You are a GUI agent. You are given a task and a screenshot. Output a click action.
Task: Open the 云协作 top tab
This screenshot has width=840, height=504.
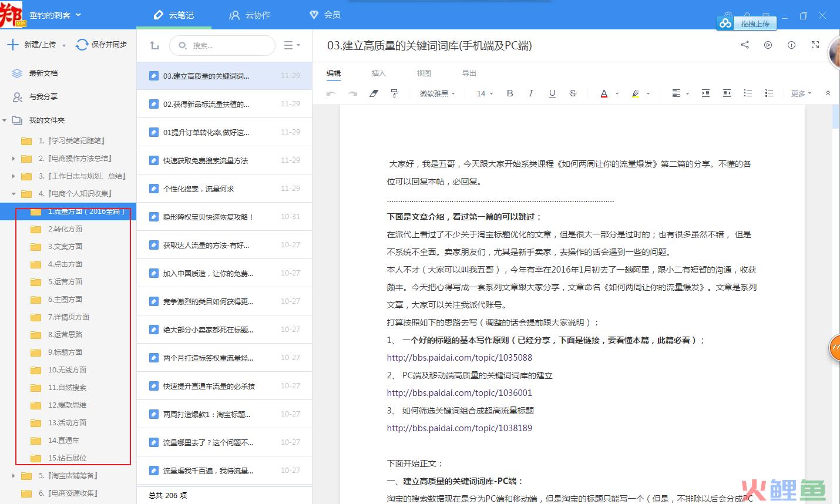click(250, 15)
